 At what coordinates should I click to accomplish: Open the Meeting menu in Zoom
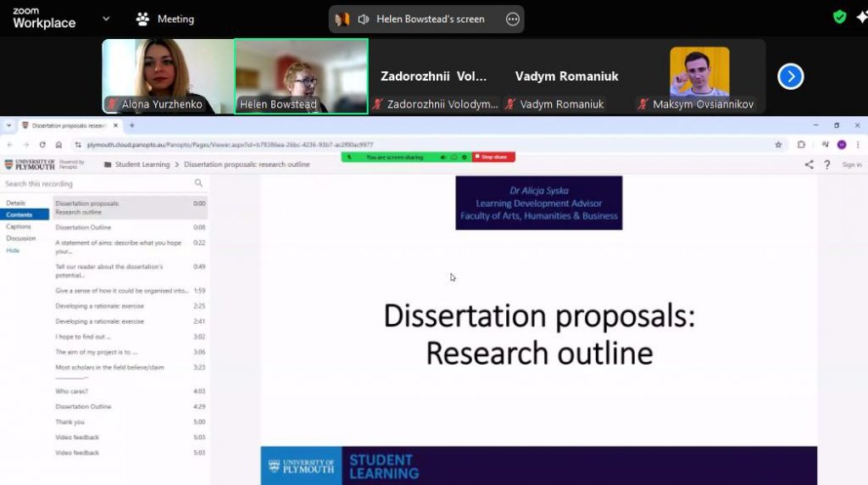coord(166,19)
